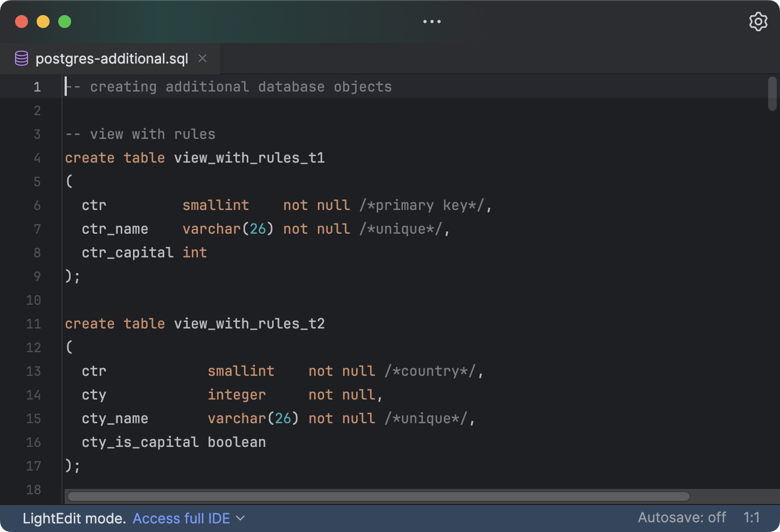This screenshot has width=780, height=532.
Task: Click line number 4 in the gutter
Action: point(37,158)
